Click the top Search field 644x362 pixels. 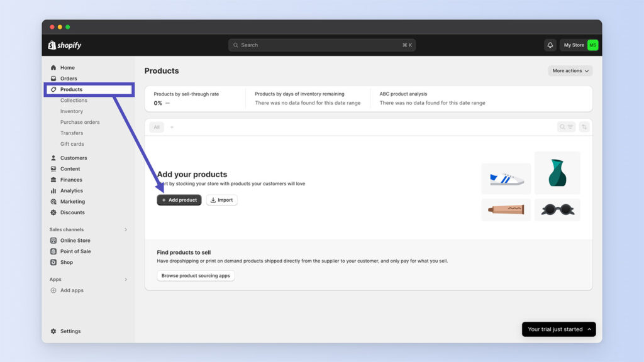click(321, 45)
